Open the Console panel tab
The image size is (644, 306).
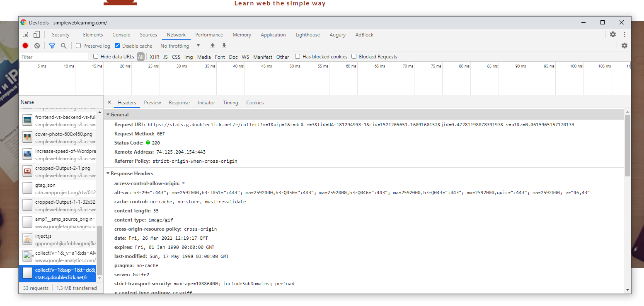tap(121, 35)
